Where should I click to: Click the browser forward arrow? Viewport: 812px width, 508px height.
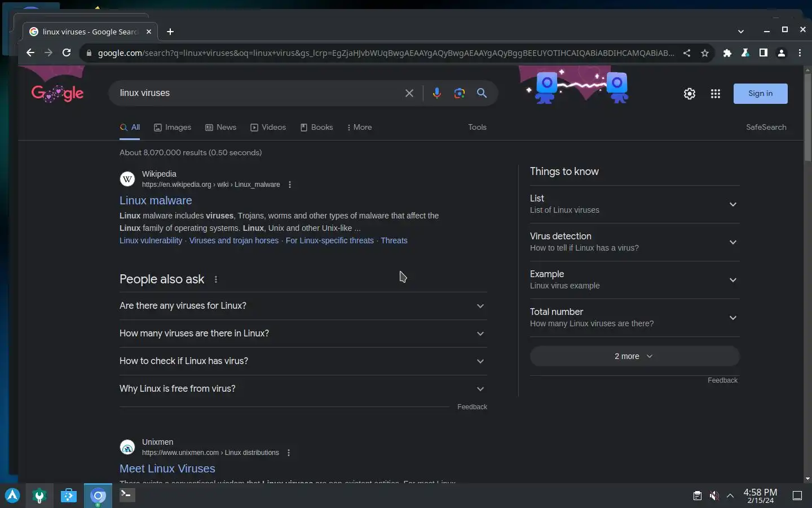(48, 52)
